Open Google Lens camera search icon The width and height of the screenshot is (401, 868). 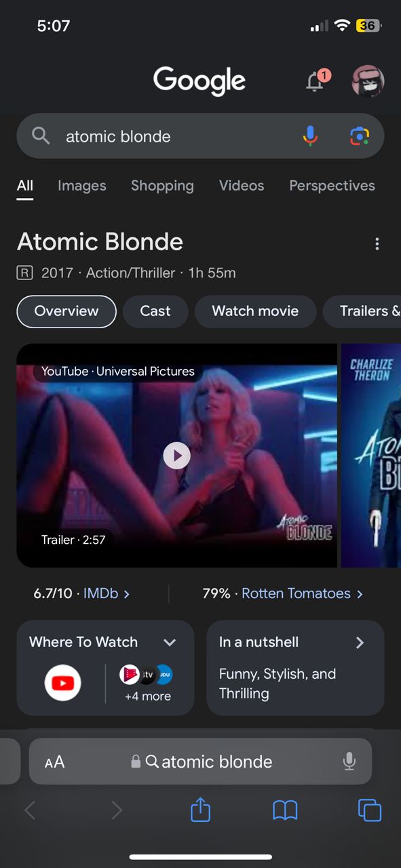(x=360, y=136)
